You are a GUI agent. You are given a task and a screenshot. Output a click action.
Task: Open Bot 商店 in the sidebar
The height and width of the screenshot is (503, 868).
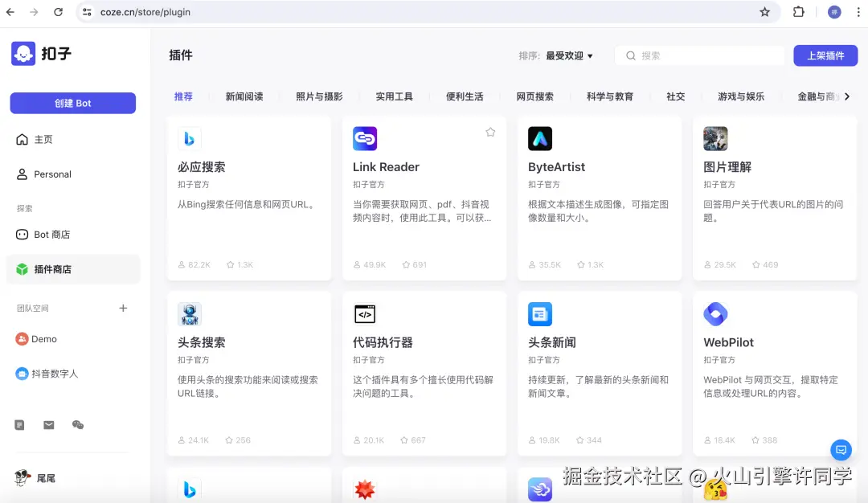coord(73,235)
